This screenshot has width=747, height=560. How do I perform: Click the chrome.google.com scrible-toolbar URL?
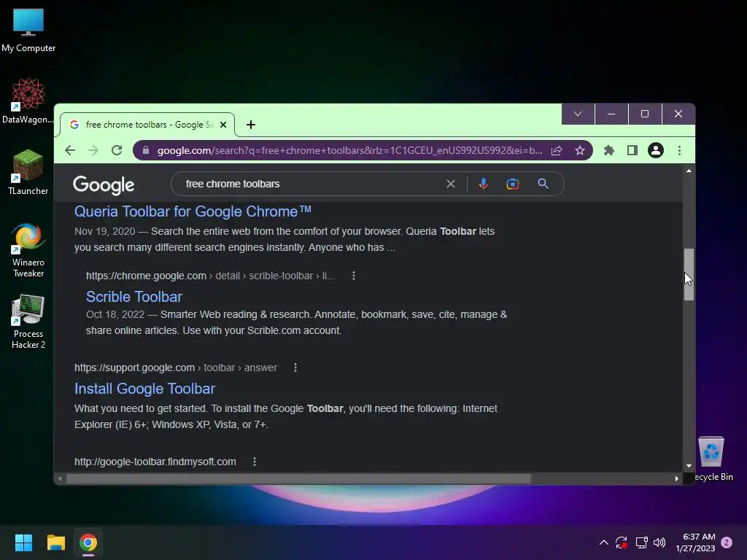pyautogui.click(x=211, y=276)
